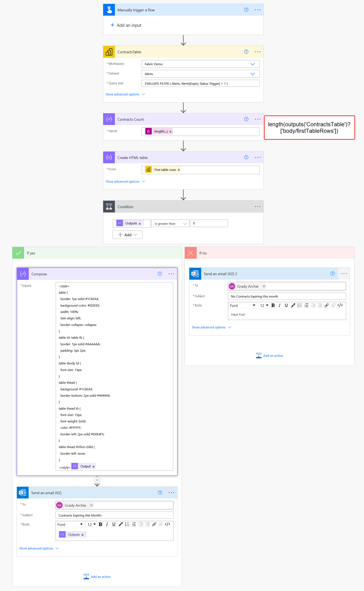
Task: Show advanced options in Create HTML table
Action: click(125, 182)
